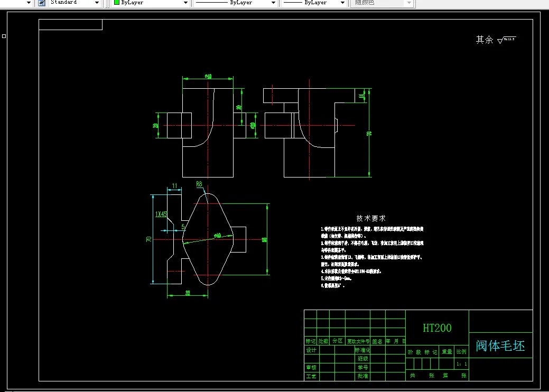Select the 标准化 label in the title block
The width and height of the screenshot is (549, 392).
click(362, 350)
